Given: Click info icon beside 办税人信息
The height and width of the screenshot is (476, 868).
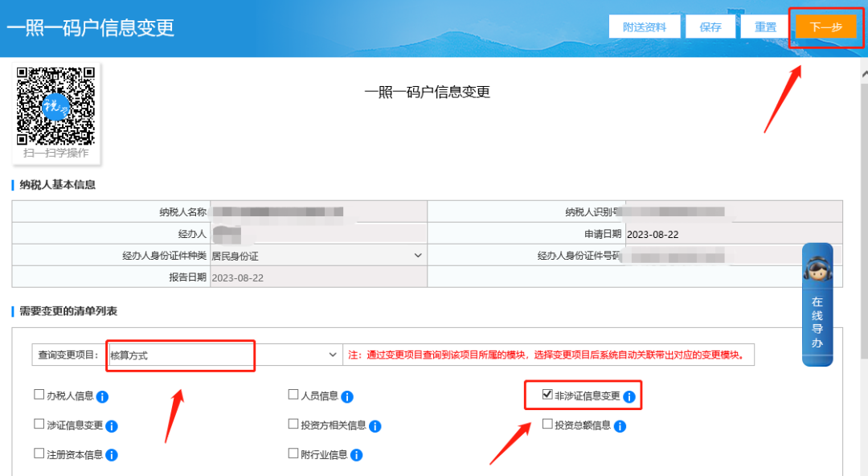Looking at the screenshot, I should 103,396.
